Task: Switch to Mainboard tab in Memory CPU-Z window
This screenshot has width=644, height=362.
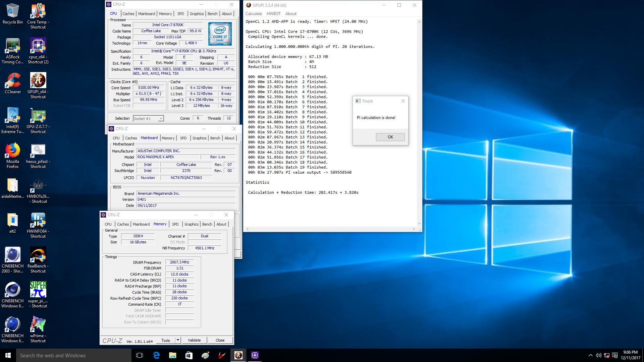Action: [x=141, y=224]
